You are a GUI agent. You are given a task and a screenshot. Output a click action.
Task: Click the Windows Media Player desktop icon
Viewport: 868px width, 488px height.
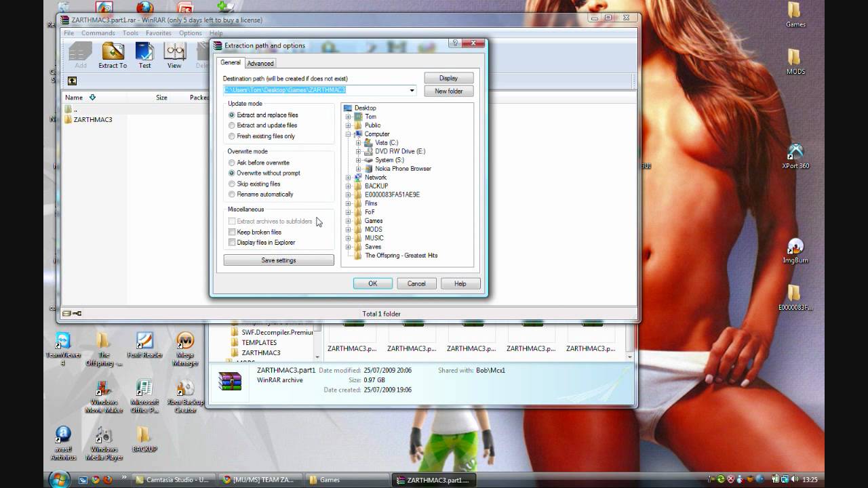click(103, 443)
